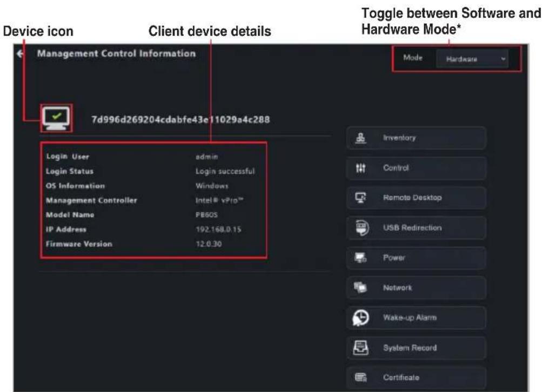Click the USB Redirection icon
This screenshot has height=392, width=542.
[362, 228]
